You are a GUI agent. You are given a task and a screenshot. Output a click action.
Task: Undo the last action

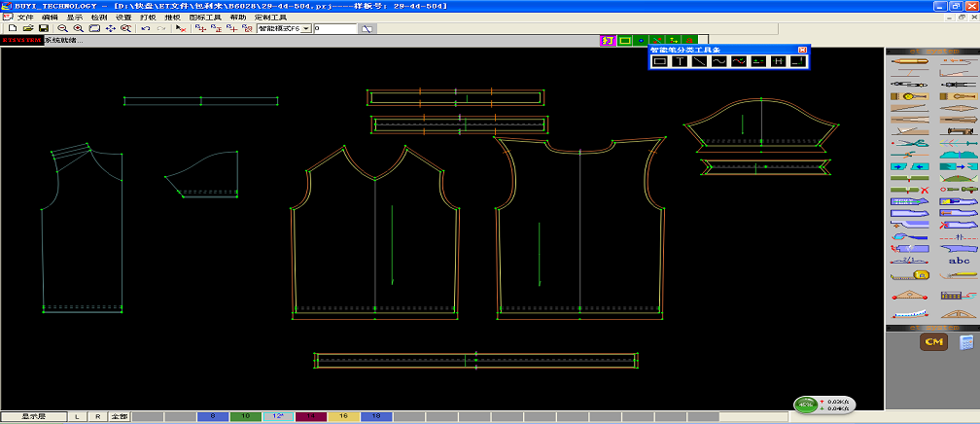[145, 28]
